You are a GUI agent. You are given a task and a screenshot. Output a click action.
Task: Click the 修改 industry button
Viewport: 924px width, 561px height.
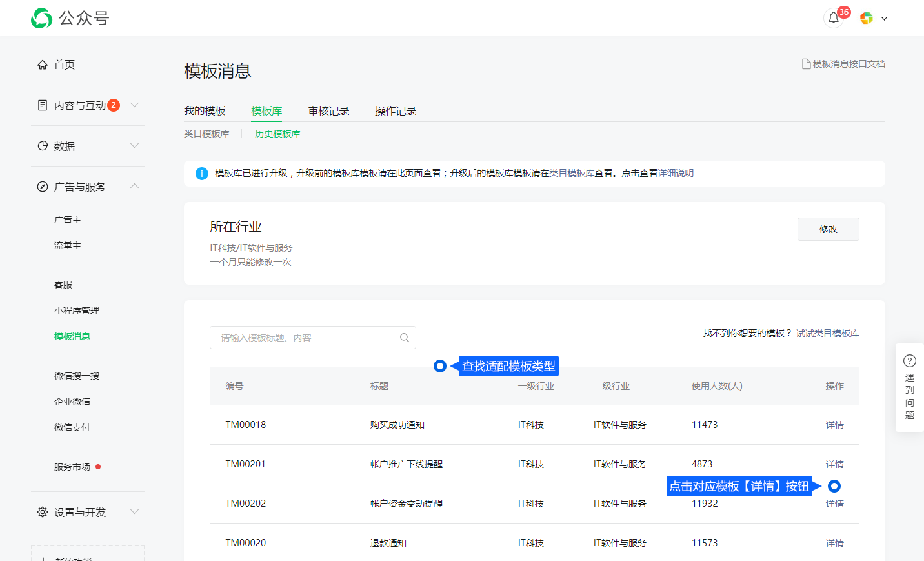[828, 229]
